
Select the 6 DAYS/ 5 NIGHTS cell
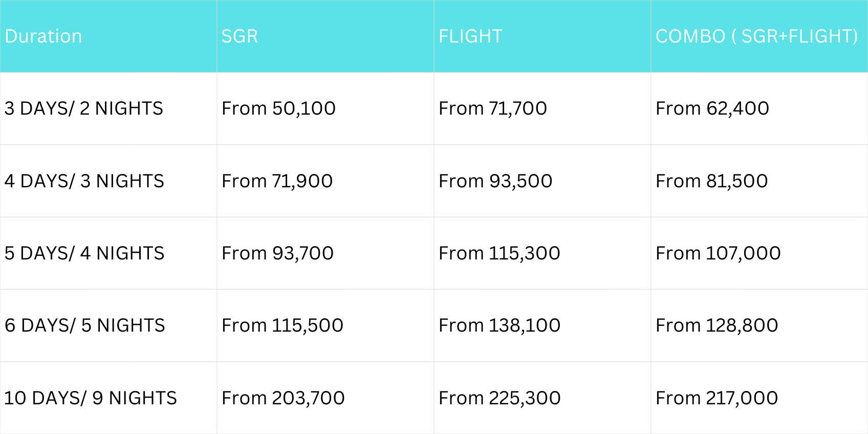pos(84,325)
